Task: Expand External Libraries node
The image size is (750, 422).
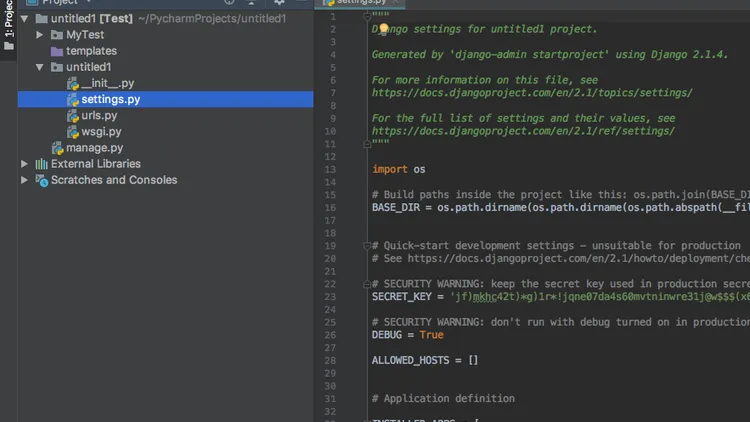Action: (x=24, y=164)
